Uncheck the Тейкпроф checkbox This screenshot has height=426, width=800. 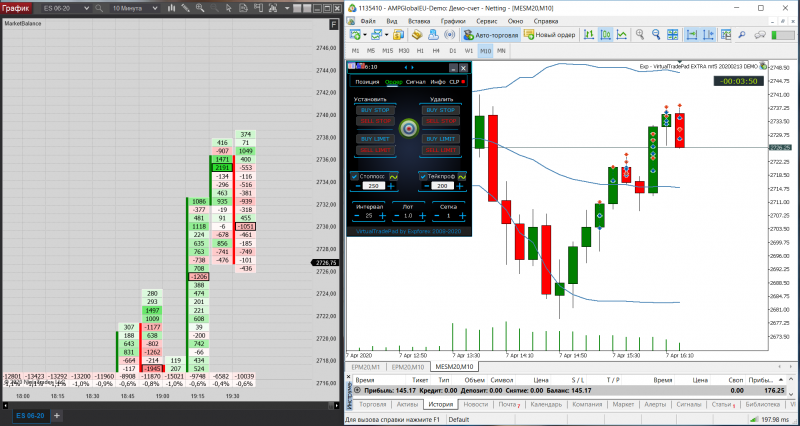(x=422, y=177)
